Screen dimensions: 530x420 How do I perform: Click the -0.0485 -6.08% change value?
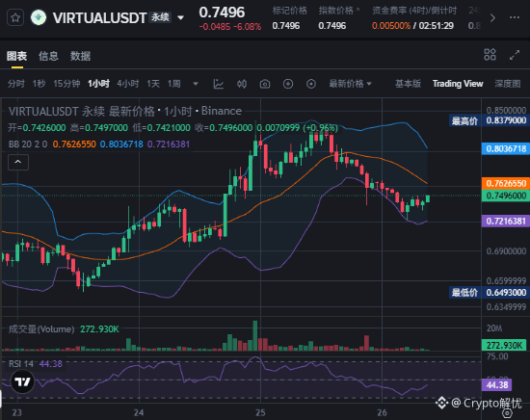(x=230, y=27)
